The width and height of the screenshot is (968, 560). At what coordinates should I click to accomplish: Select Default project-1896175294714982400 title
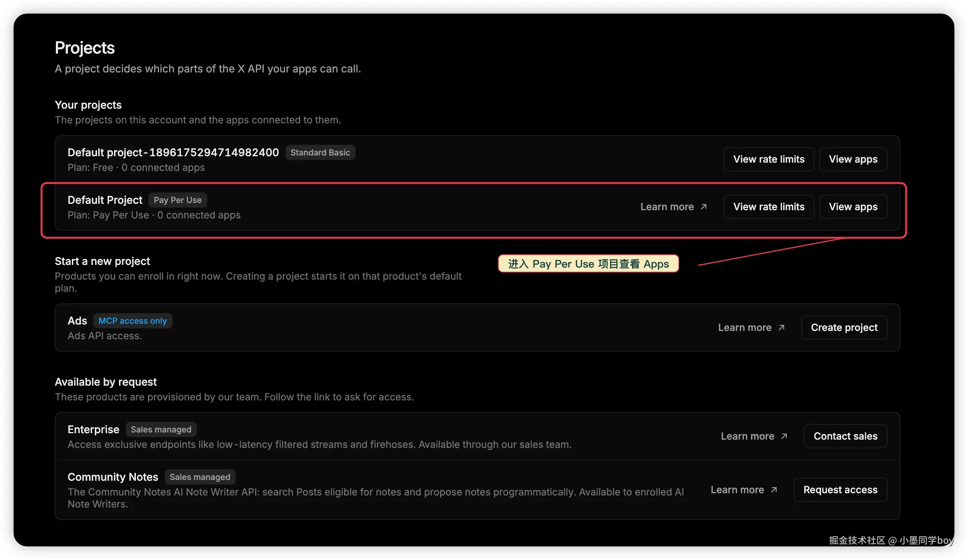coord(173,152)
